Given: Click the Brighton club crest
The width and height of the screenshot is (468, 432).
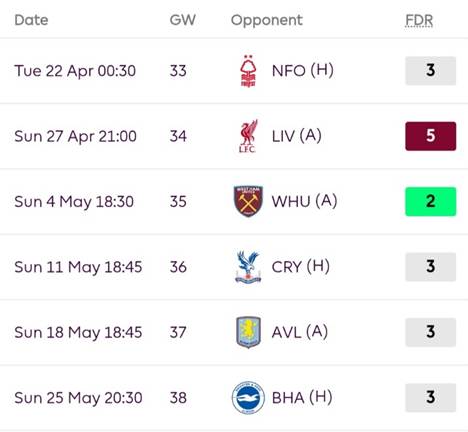Looking at the screenshot, I should pyautogui.click(x=248, y=398).
